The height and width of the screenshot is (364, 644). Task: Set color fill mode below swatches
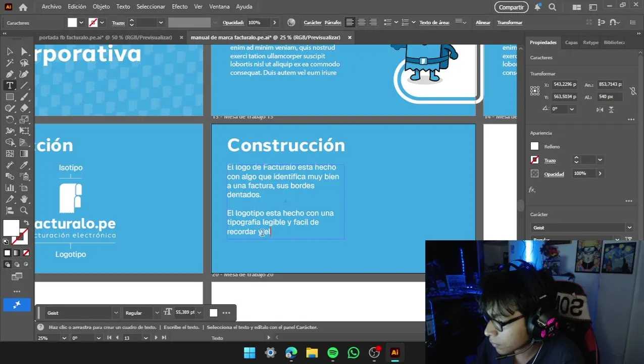[7, 253]
